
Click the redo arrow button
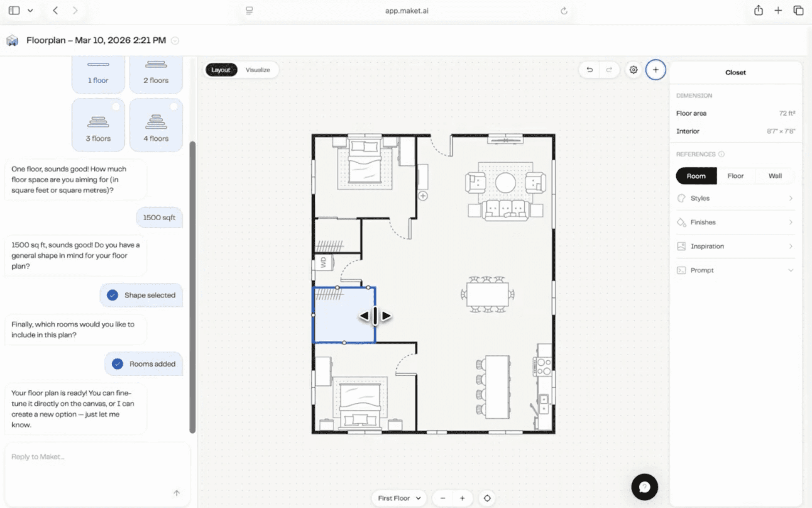[x=609, y=70]
